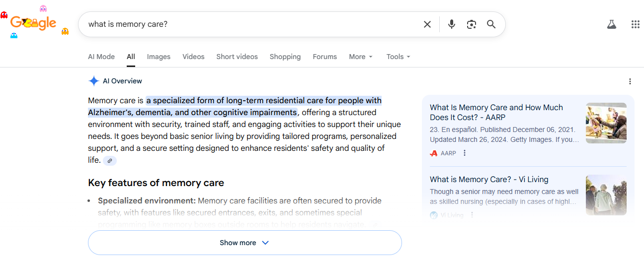
Task: Clear the search query with X icon
Action: coord(427,24)
